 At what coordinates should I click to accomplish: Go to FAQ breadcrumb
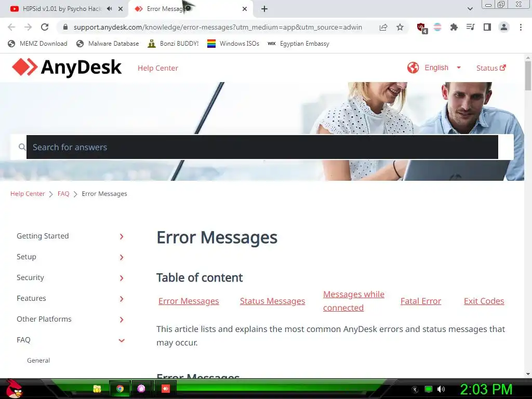click(63, 194)
